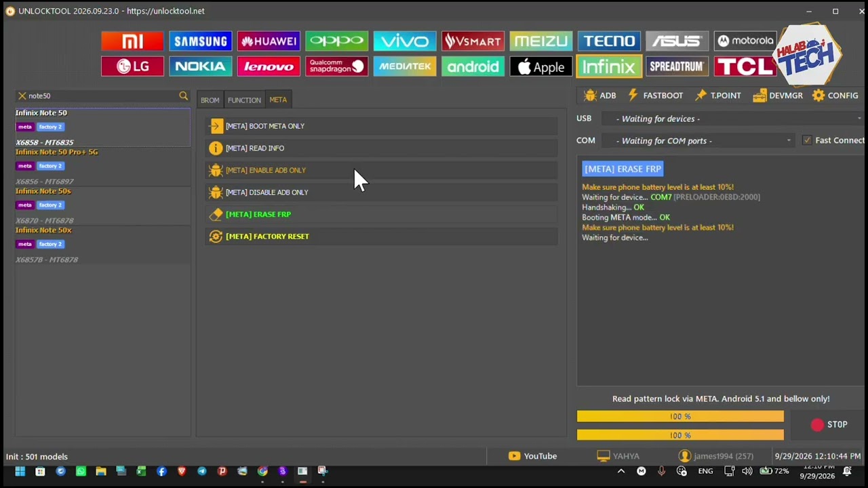The image size is (868, 488).
Task: Pick the Qualcomm Snapdragon brand icon
Action: pos(336,66)
